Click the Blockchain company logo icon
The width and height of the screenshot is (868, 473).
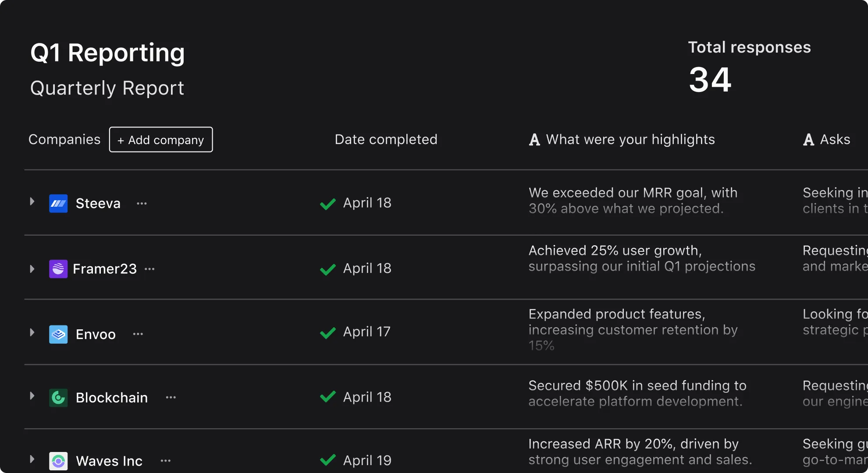58,397
